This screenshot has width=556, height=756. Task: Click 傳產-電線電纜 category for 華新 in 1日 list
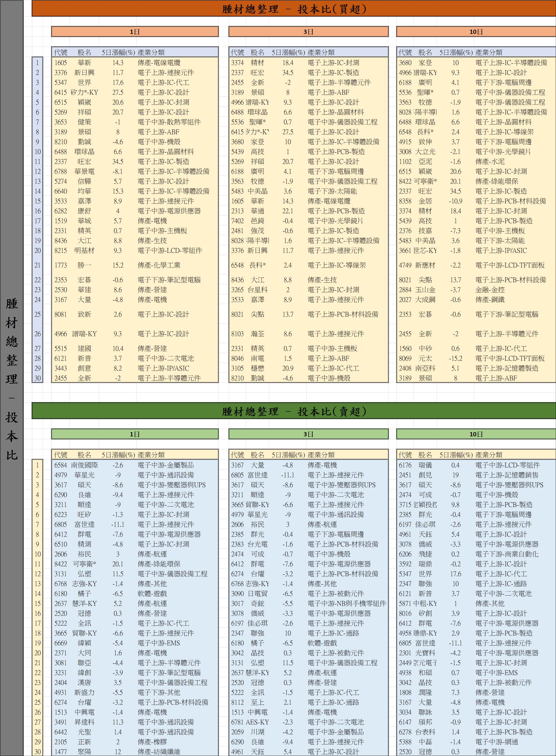pos(159,63)
